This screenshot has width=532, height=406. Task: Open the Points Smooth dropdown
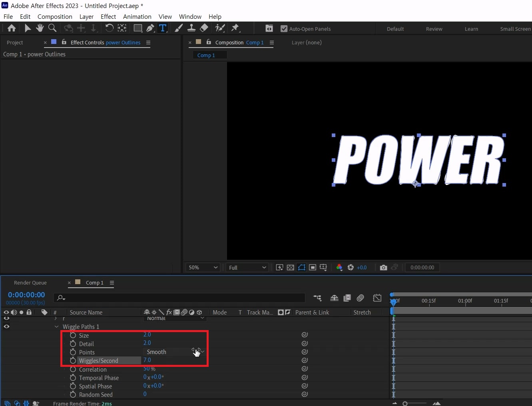(174, 352)
